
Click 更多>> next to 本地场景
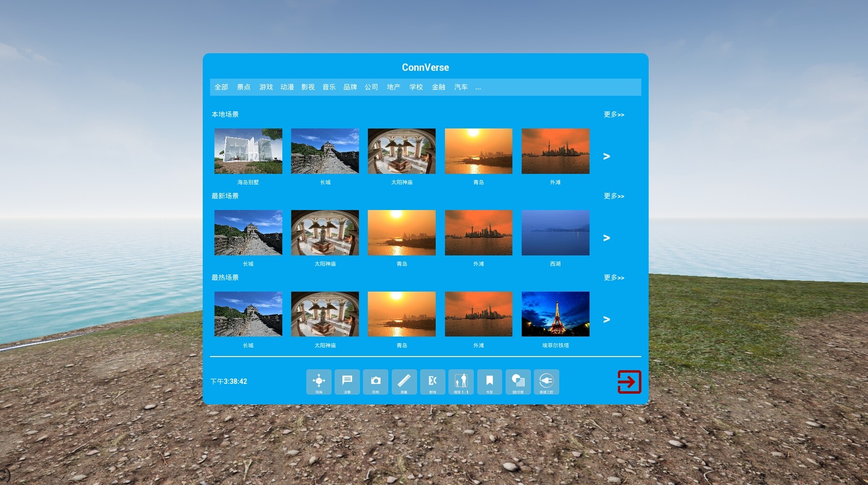[613, 114]
